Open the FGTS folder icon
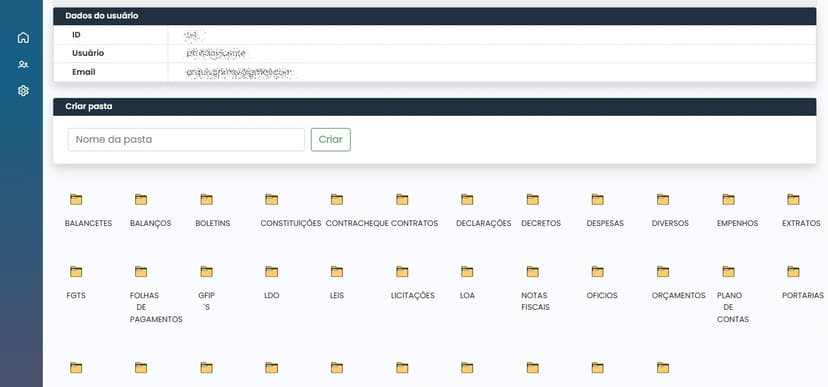The image size is (828, 387). tap(76, 272)
